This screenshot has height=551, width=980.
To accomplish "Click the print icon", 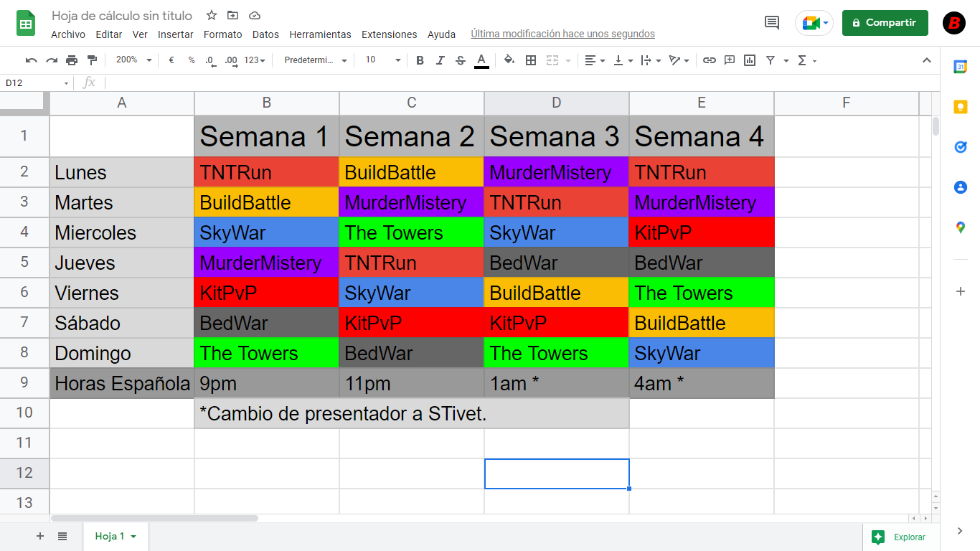I will click(72, 60).
